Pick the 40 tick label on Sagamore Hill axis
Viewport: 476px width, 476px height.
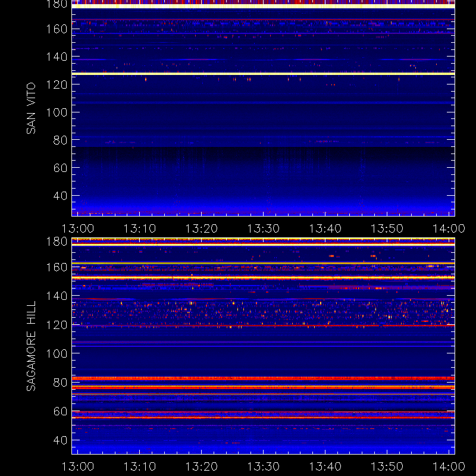coord(60,440)
